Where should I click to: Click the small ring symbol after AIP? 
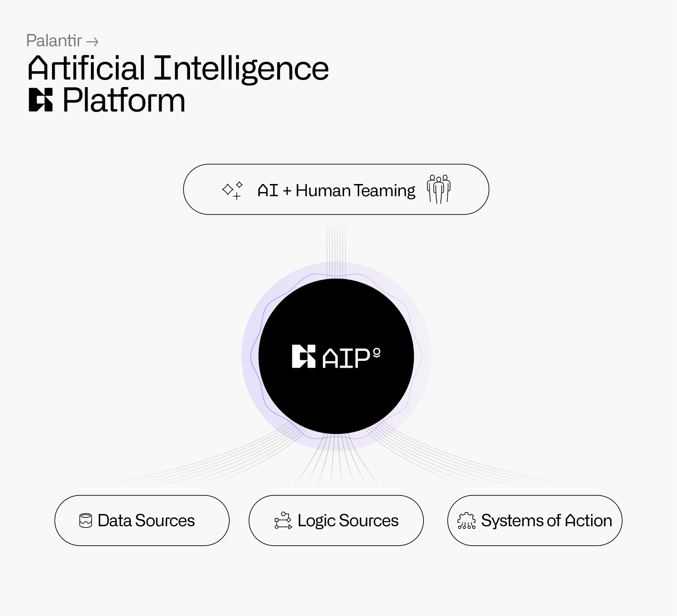point(377,352)
